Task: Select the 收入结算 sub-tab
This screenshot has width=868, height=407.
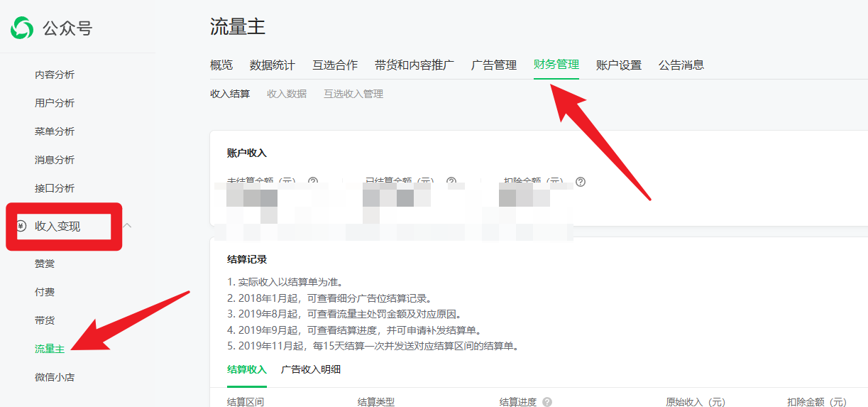Action: pyautogui.click(x=230, y=94)
